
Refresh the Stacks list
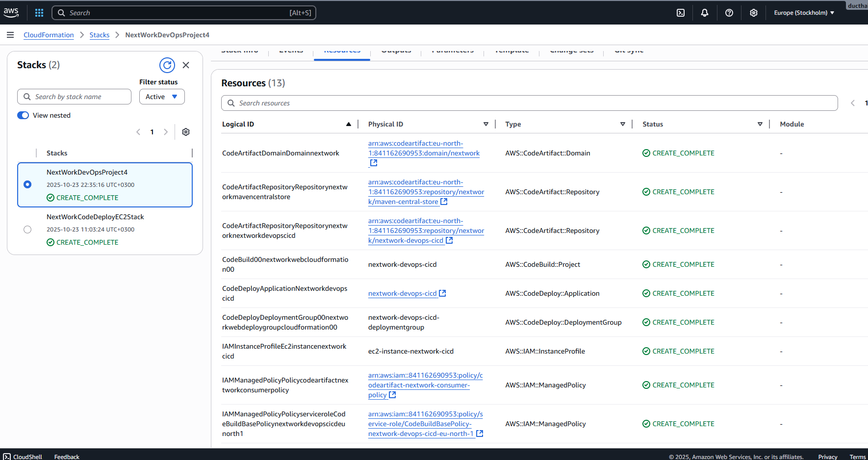[x=167, y=65]
